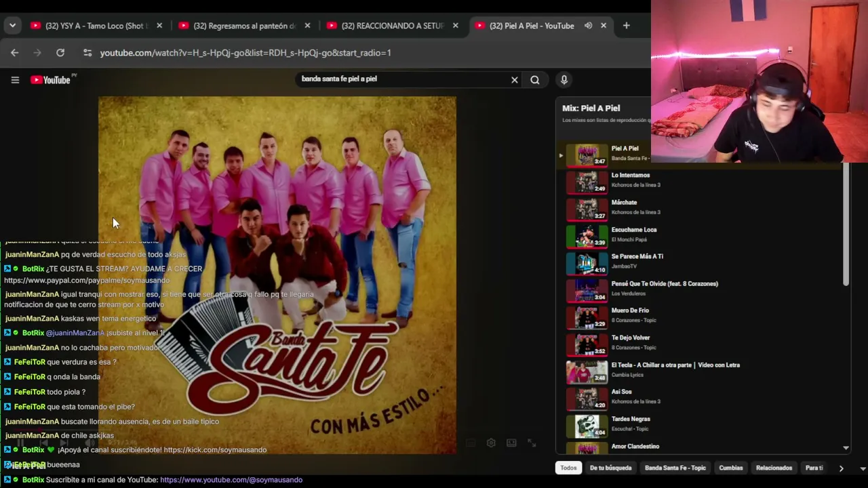Enter fullscreen on the video player
868x488 pixels.
coord(532,443)
